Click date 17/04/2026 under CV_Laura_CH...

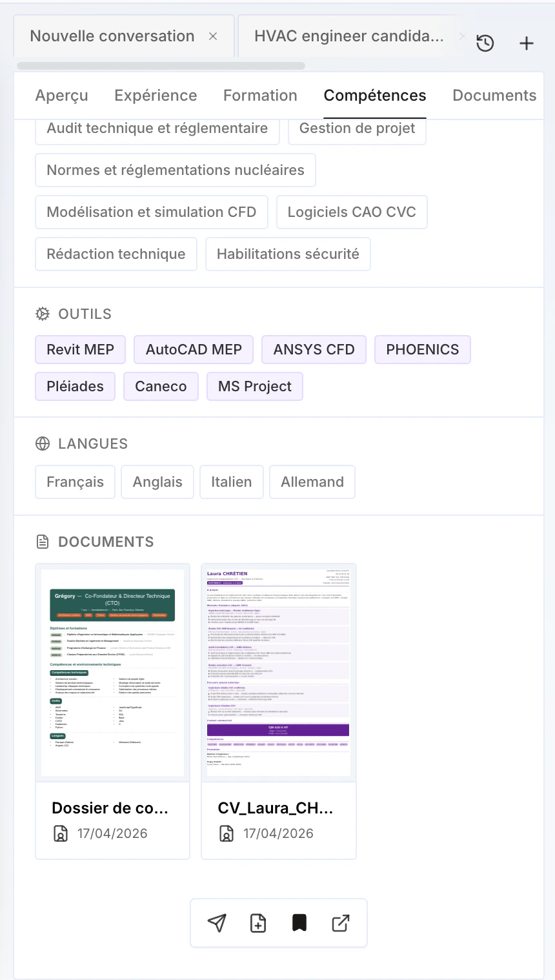tap(278, 833)
